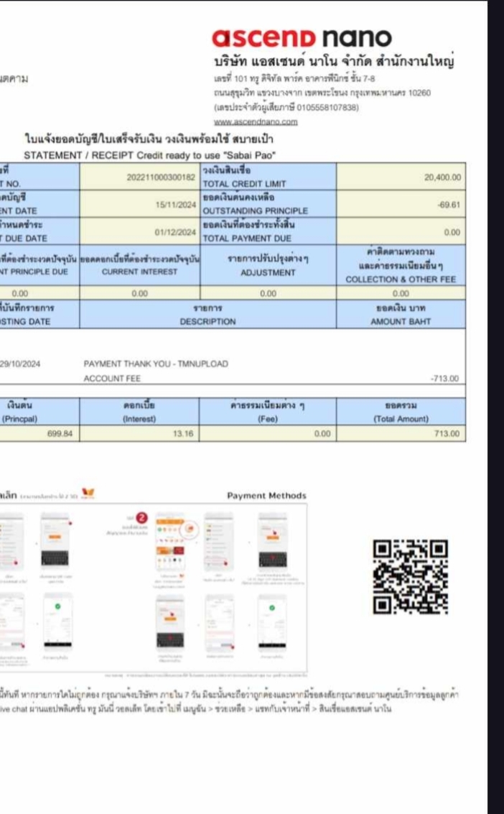Image resolution: width=504 pixels, height=814 pixels.
Task: Click the (Total Amount) summary header
Action: point(401,419)
